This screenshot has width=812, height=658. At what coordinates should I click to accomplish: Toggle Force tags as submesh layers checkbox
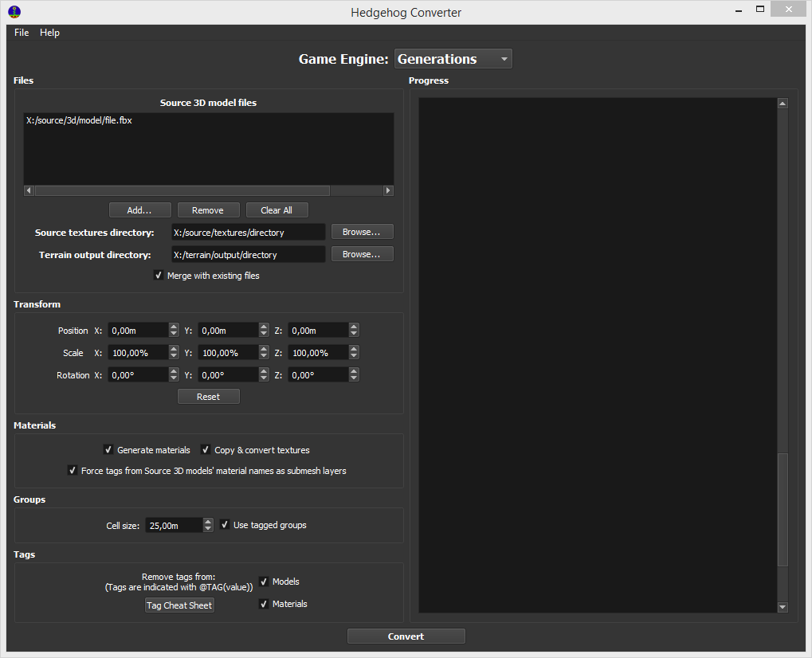pos(73,470)
